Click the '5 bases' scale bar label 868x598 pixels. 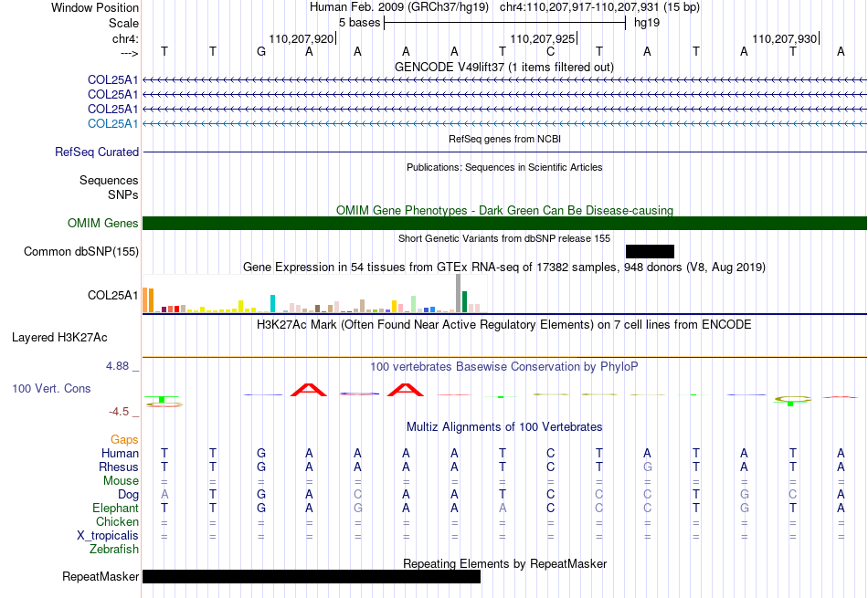point(359,23)
